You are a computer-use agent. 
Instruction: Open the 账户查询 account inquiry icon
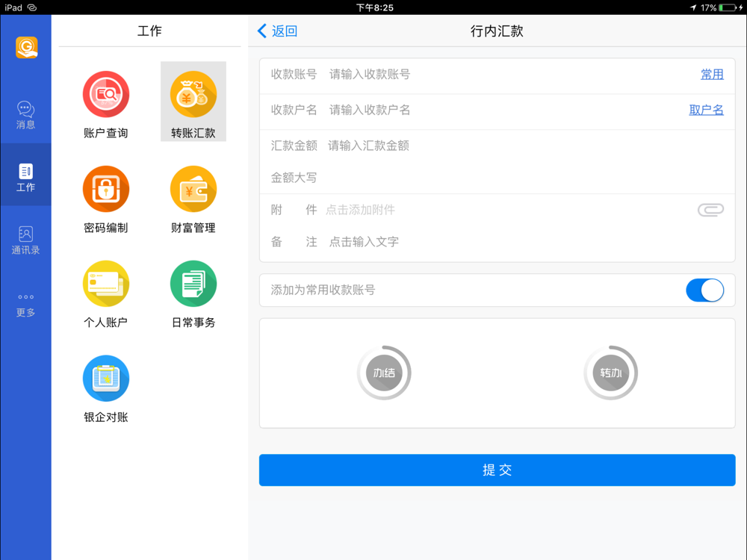[106, 94]
